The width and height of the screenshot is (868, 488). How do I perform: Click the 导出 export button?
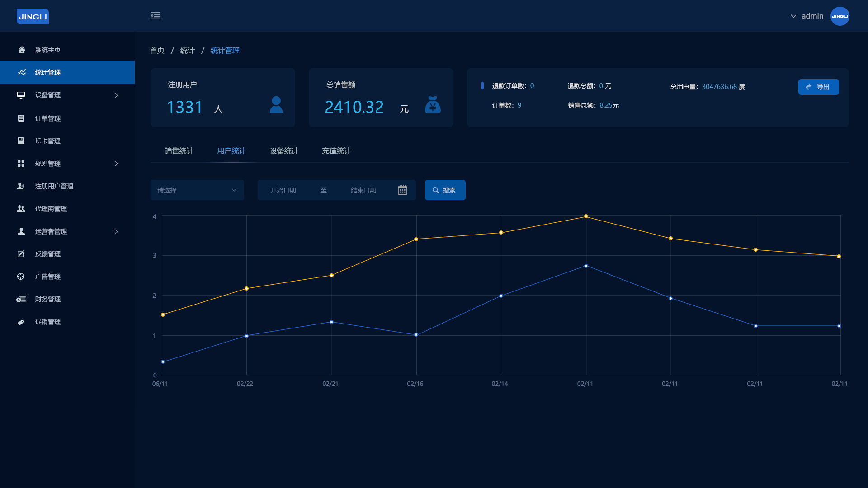point(818,87)
